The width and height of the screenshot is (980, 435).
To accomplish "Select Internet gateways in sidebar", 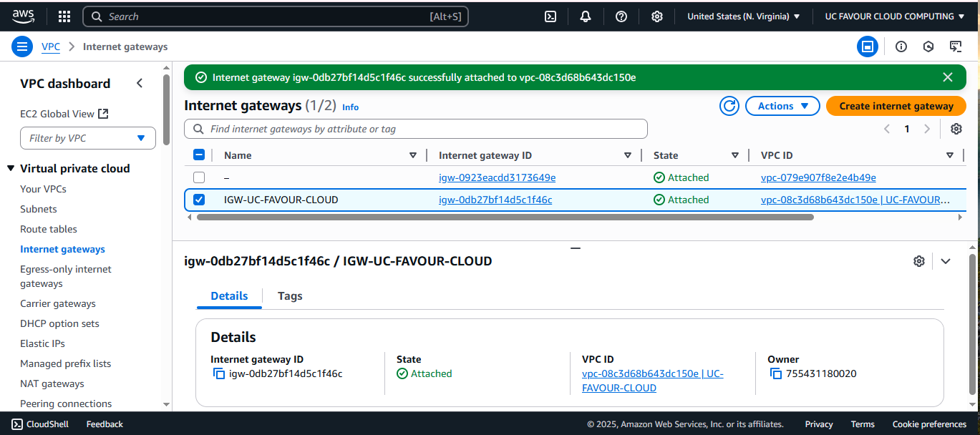I will point(62,249).
